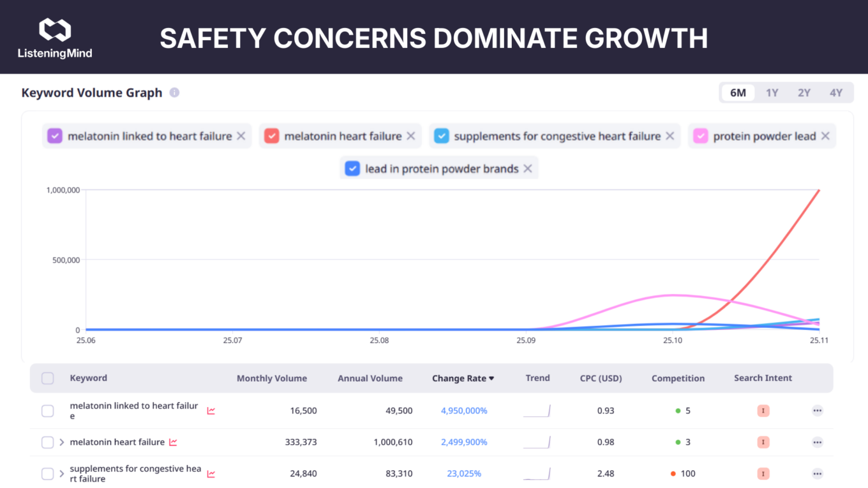The image size is (868, 488).
Task: Expand the melatonin heart failure row
Action: 62,442
